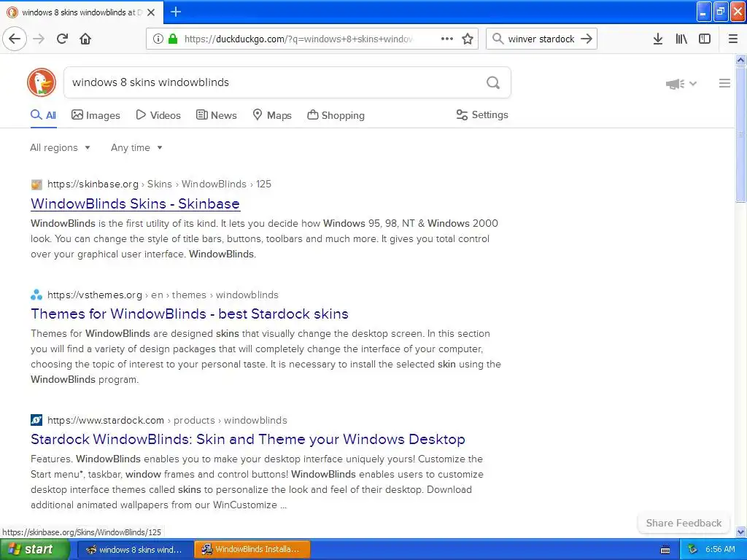
Task: Focus the winver stardock search box
Action: (541, 39)
